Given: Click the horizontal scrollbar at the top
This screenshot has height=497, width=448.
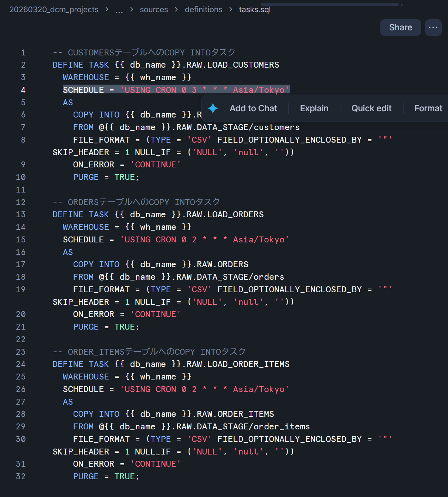Looking at the screenshot, I should (330, 5).
